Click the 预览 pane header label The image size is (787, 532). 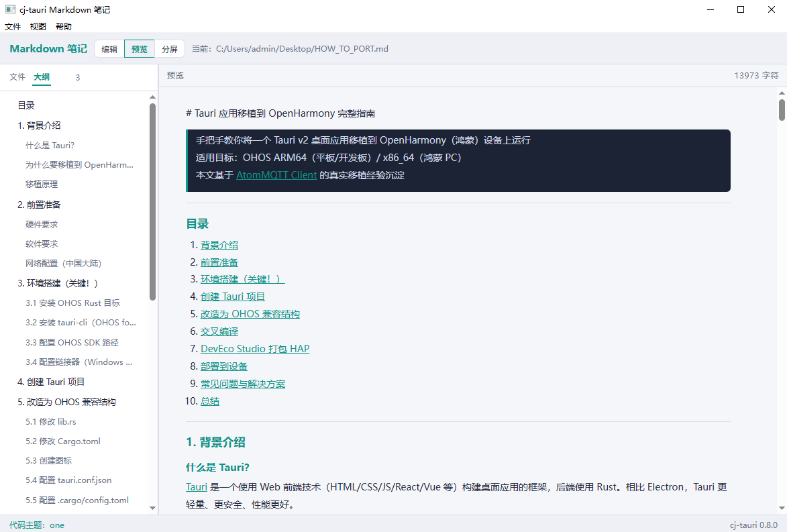[x=175, y=75]
